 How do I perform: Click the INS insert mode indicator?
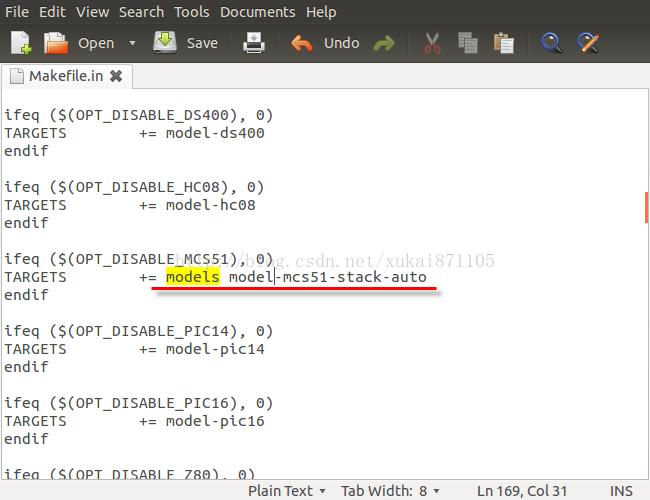(x=621, y=491)
